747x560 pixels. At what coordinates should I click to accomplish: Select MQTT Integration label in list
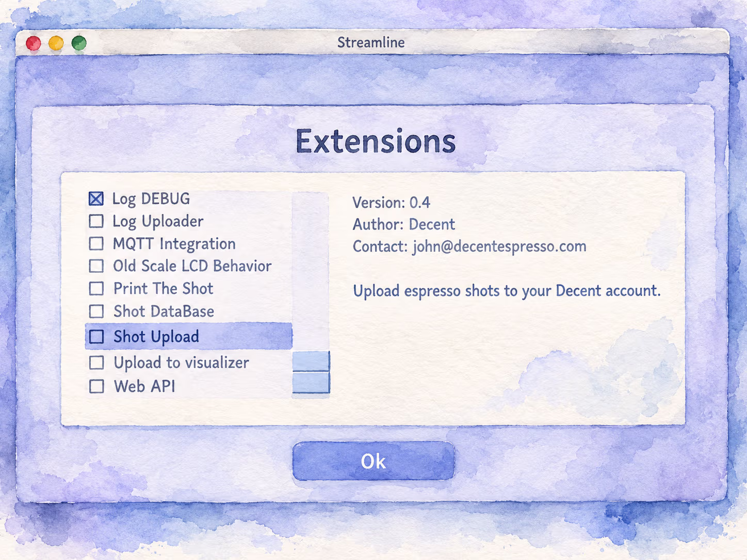174,244
